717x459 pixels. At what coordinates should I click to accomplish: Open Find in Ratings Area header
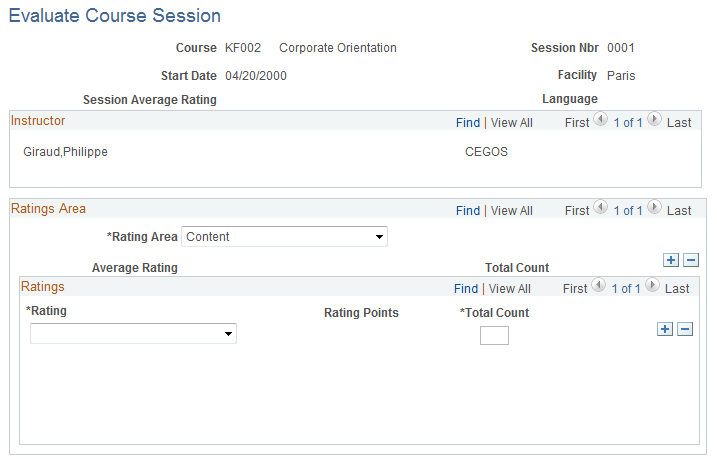click(468, 211)
